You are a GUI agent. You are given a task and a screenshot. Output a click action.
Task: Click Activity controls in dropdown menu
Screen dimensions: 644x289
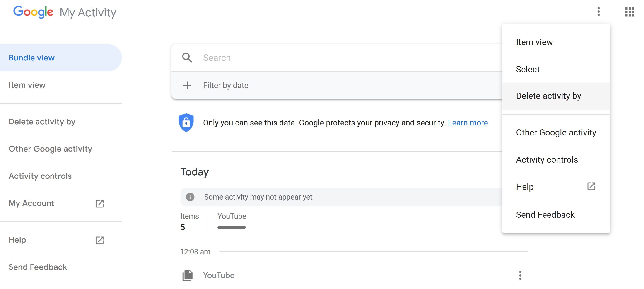click(547, 160)
